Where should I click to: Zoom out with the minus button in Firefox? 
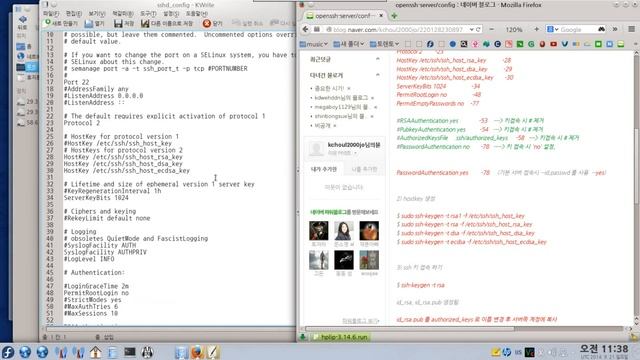pyautogui.click(x=491, y=29)
